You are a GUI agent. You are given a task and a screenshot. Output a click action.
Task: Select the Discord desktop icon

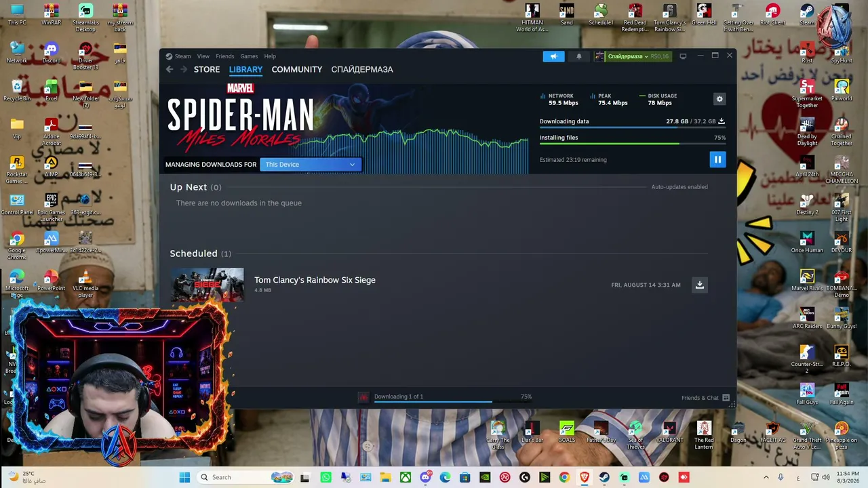(x=51, y=53)
